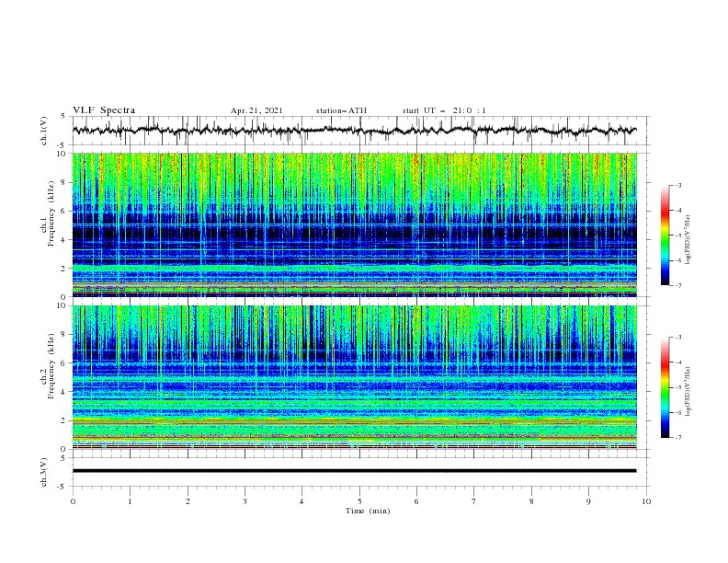Click inside the ch.2 spectrogram panel
This screenshot has width=728, height=563.
click(x=354, y=377)
